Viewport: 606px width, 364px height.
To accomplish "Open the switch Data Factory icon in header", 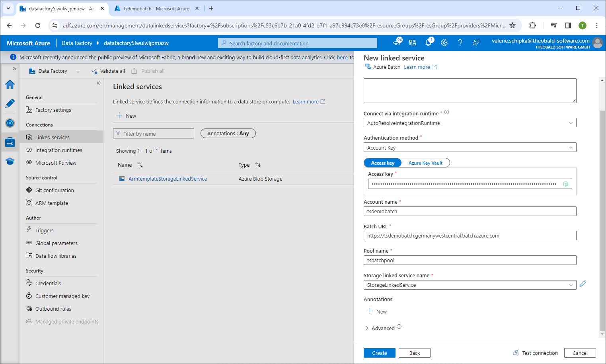I will (412, 43).
